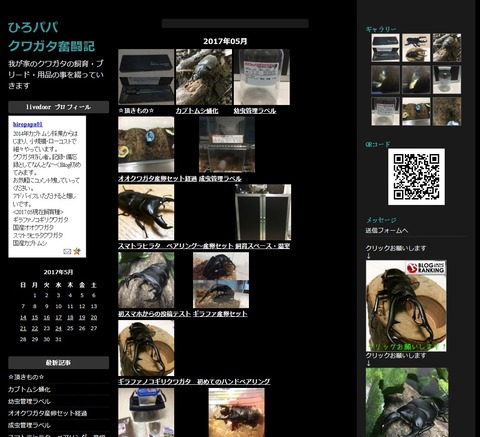Select calendar date 18

(70, 318)
